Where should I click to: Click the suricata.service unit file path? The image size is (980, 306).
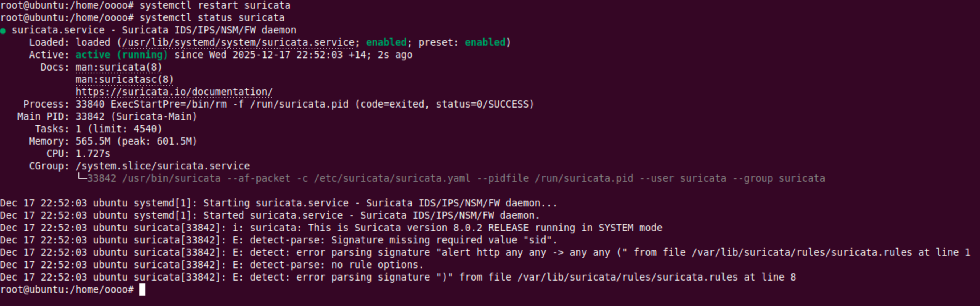coord(239,43)
